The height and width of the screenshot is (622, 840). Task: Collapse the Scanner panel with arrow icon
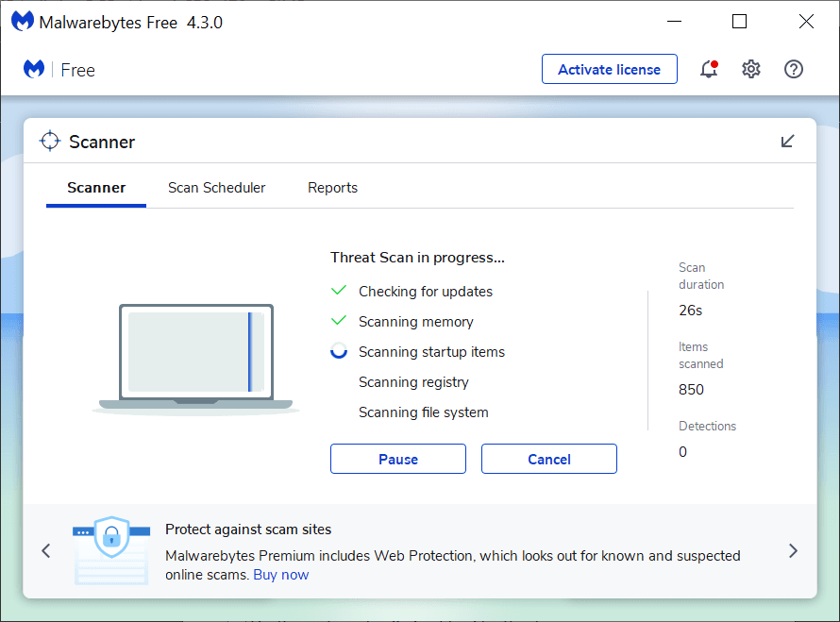click(788, 142)
